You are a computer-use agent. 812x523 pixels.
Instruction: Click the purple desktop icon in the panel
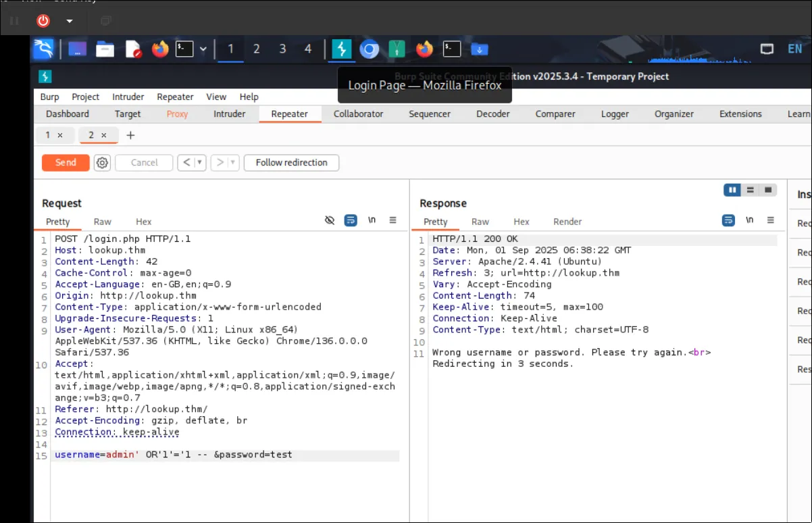78,49
